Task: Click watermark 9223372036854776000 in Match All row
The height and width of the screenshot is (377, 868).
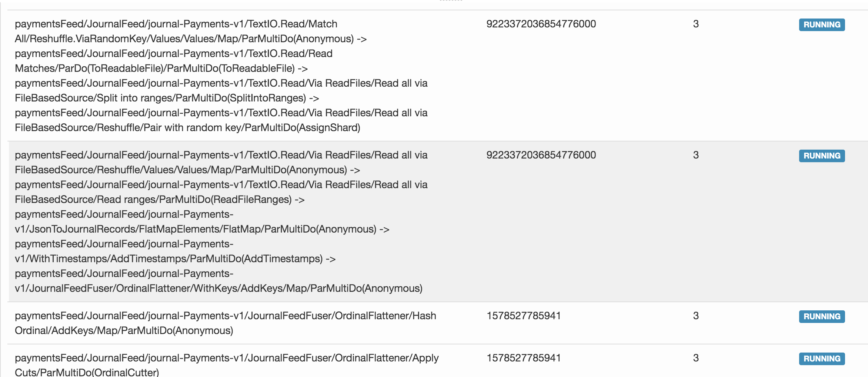Action: pyautogui.click(x=541, y=24)
